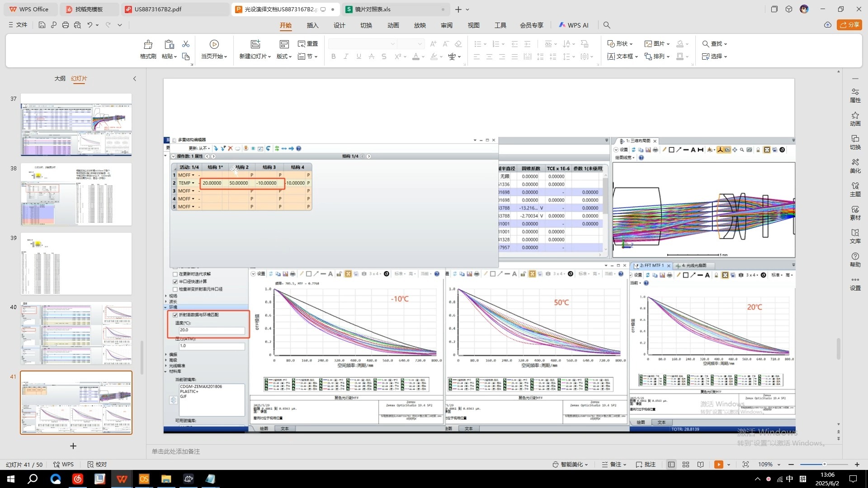Click the fit-to-window zoom icon

point(745,465)
